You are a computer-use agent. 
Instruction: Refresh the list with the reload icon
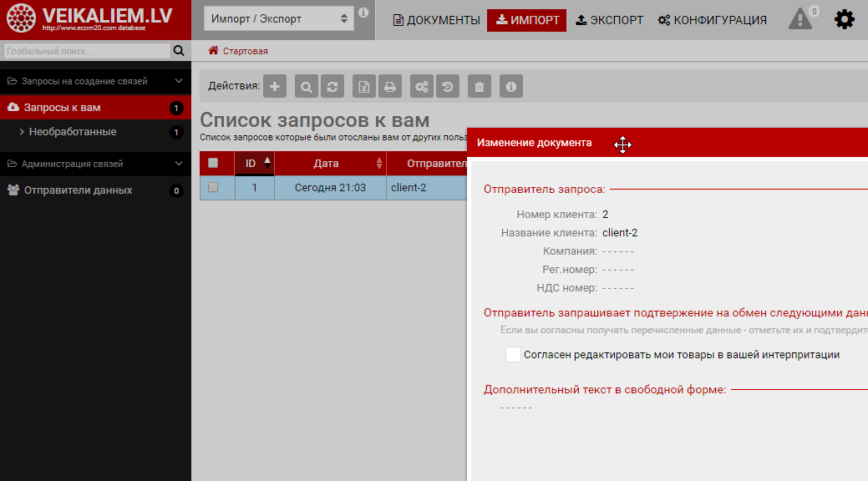click(332, 86)
